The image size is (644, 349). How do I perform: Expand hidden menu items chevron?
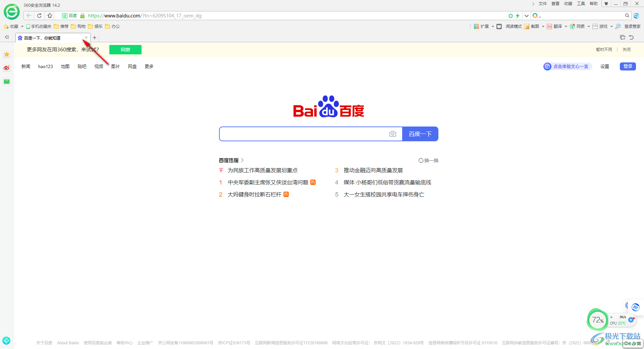coord(533,4)
